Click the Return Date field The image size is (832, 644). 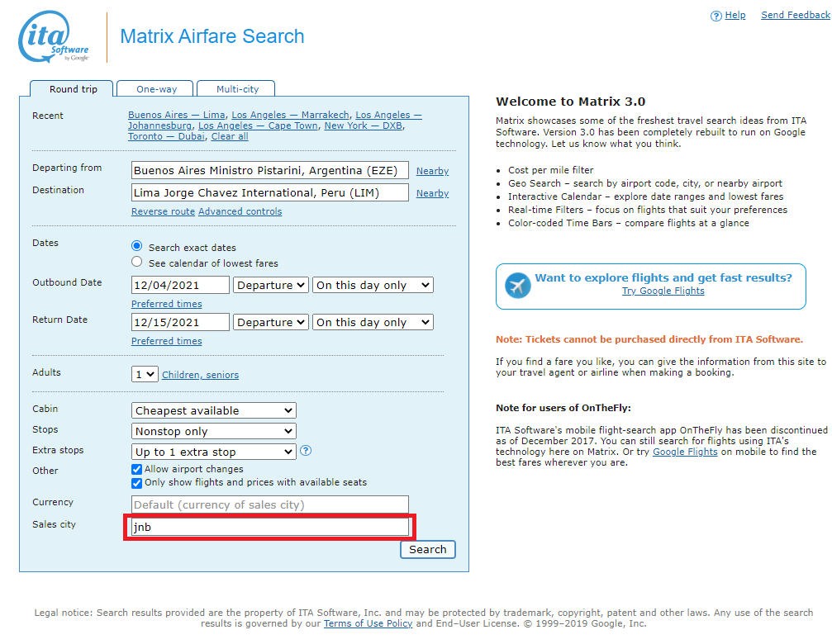(x=180, y=322)
